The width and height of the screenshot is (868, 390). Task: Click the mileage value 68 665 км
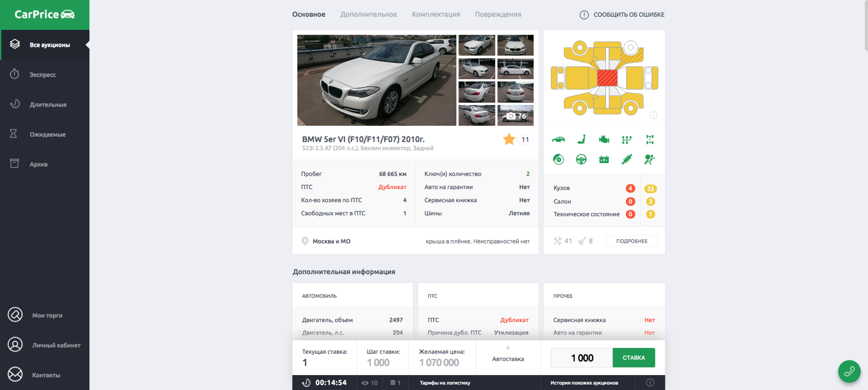(x=393, y=174)
